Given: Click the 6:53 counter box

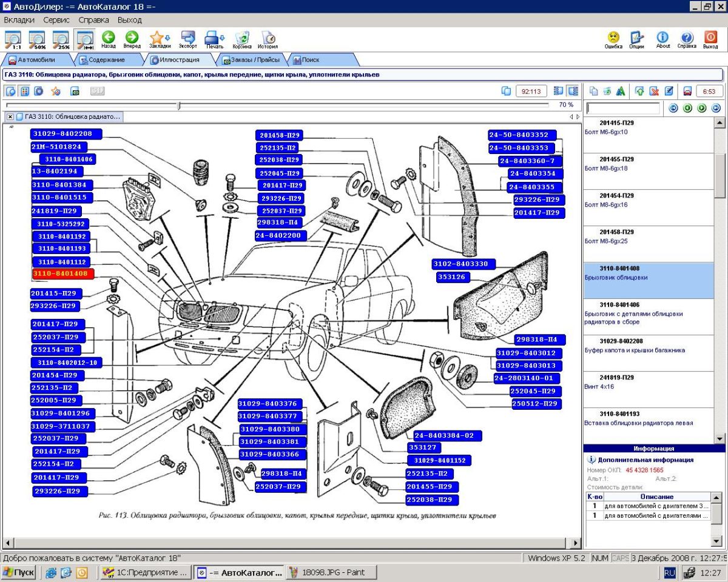Looking at the screenshot, I should (709, 91).
